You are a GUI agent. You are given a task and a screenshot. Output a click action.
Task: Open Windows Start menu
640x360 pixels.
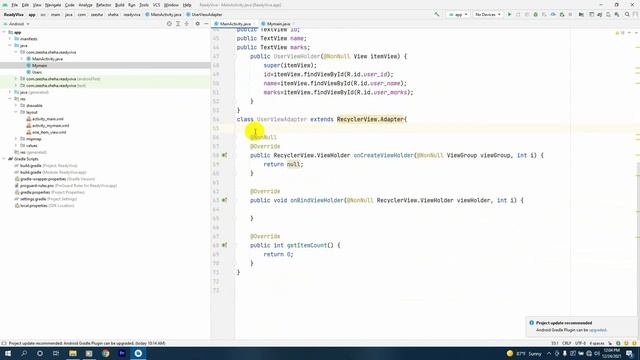tap(8, 353)
